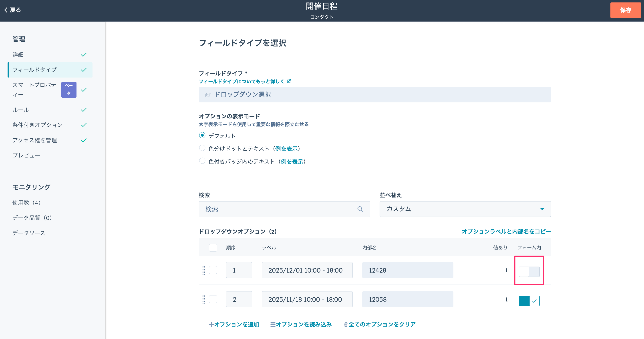Viewport: 644px width, 339px height.
Task: Click the ラベル column header
Action: tap(269, 247)
